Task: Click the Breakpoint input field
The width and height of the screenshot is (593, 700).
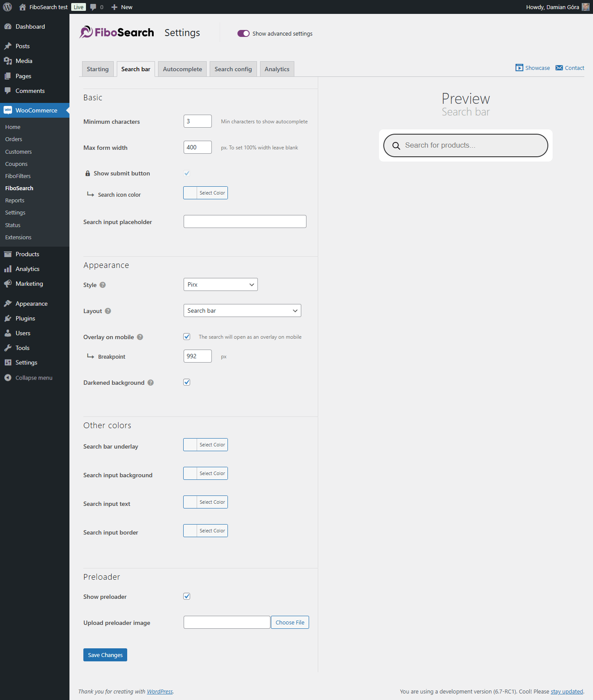Action: click(198, 356)
